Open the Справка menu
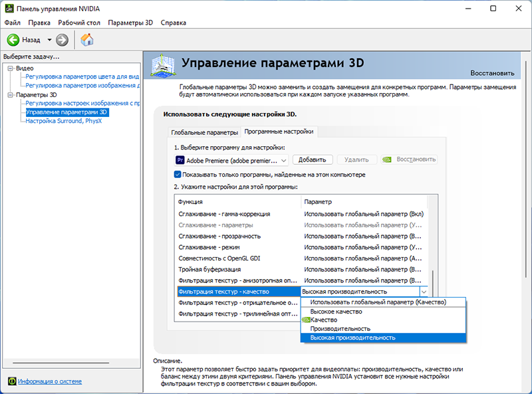This screenshot has width=532, height=394. click(x=174, y=23)
